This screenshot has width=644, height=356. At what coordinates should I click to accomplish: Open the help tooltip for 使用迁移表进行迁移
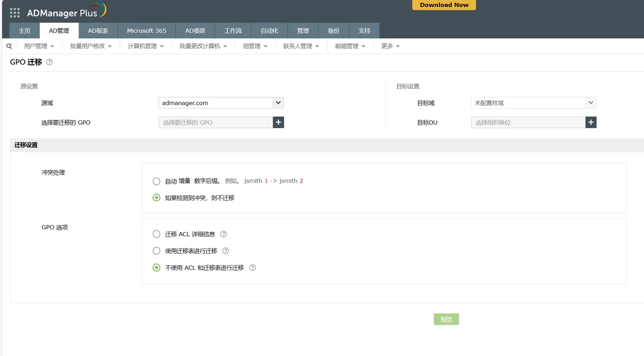(x=225, y=251)
